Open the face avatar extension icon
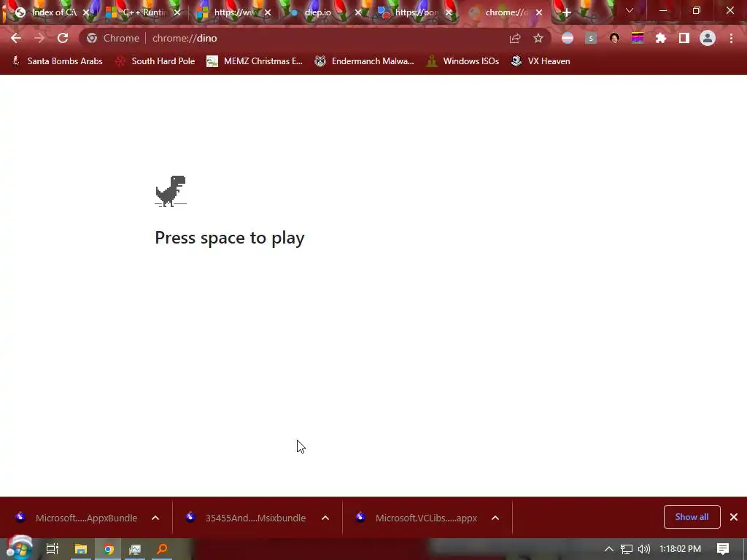This screenshot has height=560, width=747. tap(614, 38)
